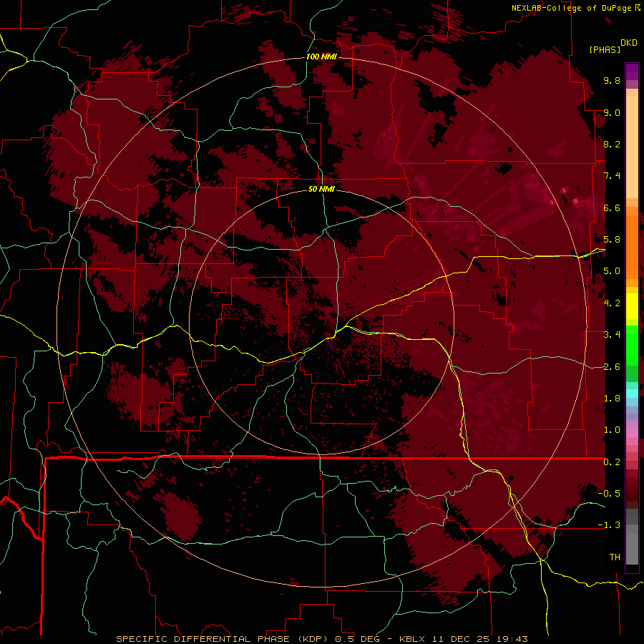Click the 100 NMI range ring label

(321, 57)
